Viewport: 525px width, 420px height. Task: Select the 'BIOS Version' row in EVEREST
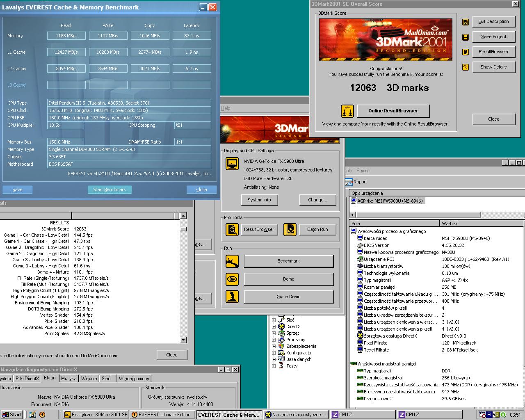(x=437, y=245)
